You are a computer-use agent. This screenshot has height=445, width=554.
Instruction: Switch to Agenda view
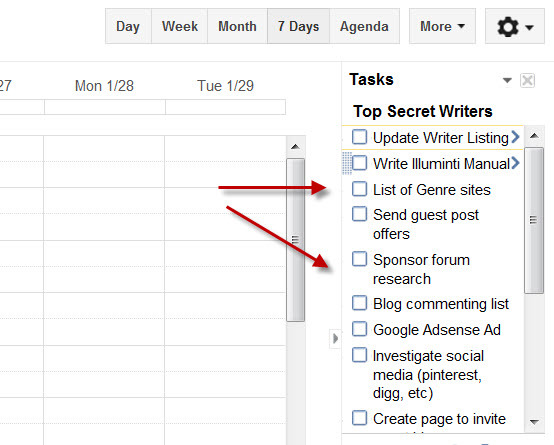click(x=364, y=27)
